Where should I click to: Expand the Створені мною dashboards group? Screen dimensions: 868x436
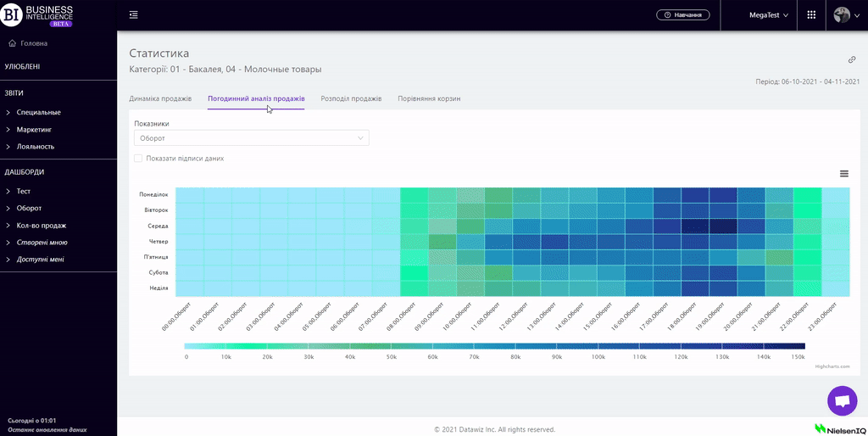click(42, 243)
